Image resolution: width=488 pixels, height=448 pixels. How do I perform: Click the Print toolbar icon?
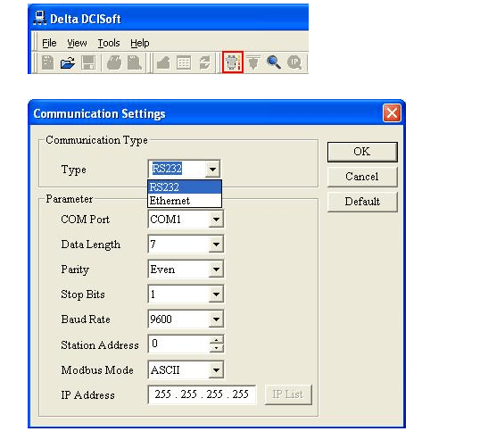pos(114,62)
